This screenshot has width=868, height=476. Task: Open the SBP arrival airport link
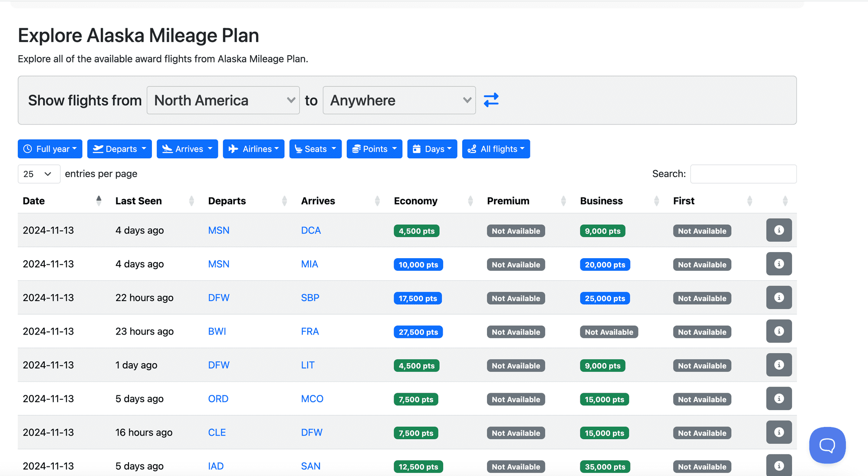point(310,298)
